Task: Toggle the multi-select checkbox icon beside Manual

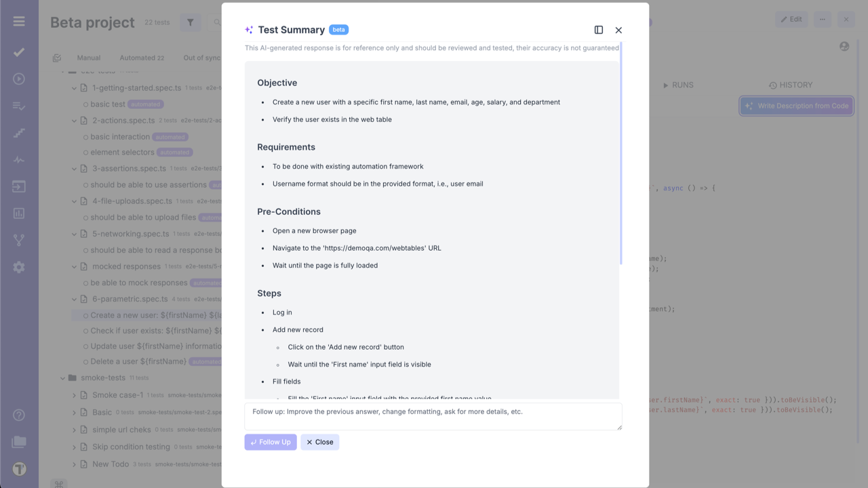Action: [x=57, y=58]
